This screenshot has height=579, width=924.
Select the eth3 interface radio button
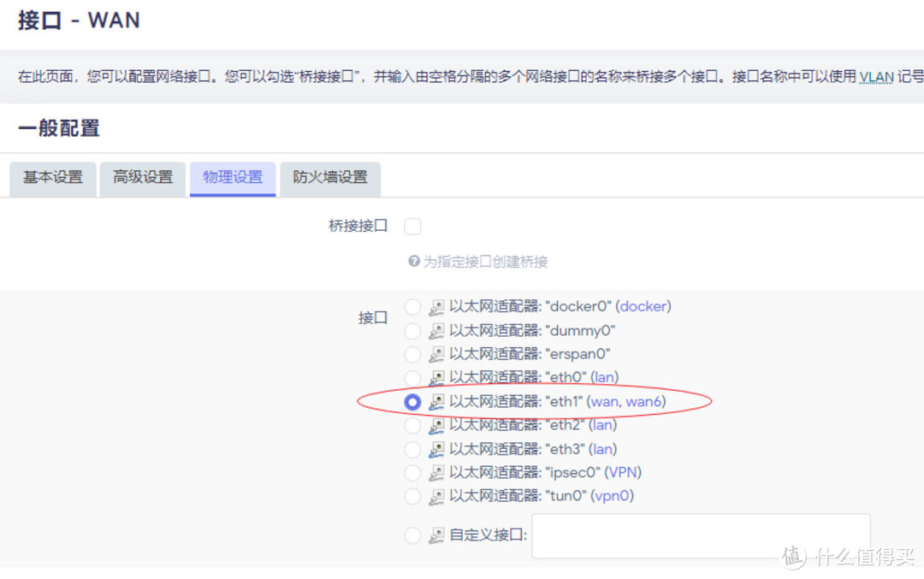pos(412,449)
